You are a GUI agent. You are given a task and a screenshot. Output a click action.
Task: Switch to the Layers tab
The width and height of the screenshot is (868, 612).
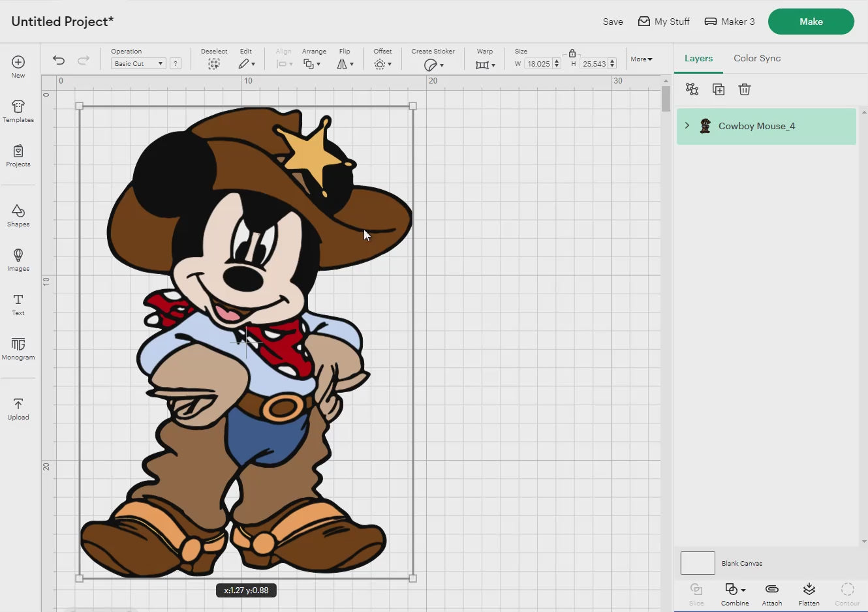[698, 58]
